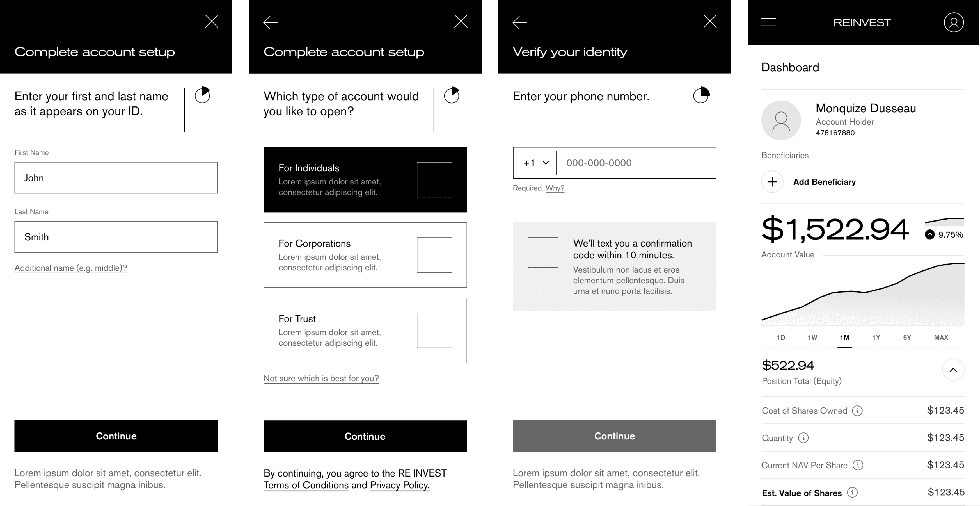Click info icon beside Est. Value of Shares
The width and height of the screenshot is (980, 506).
(852, 493)
